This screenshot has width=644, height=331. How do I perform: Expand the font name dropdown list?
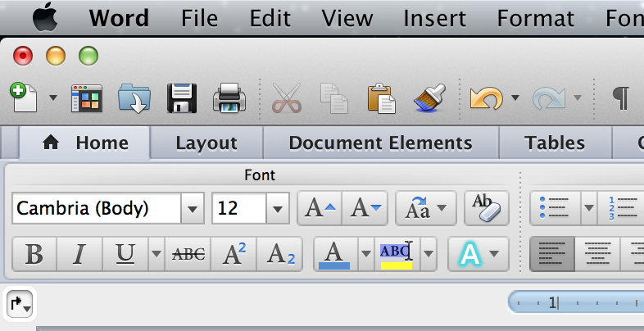193,208
